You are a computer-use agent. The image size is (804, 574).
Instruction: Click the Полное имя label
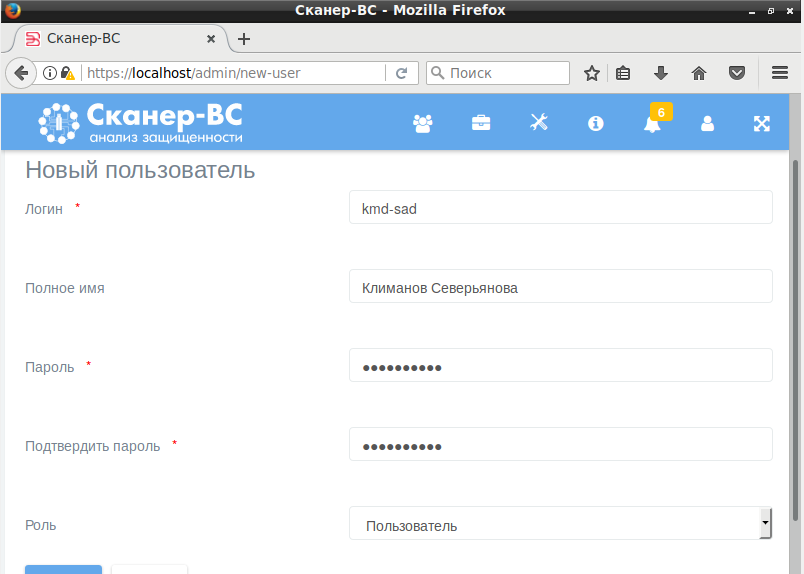coord(65,288)
